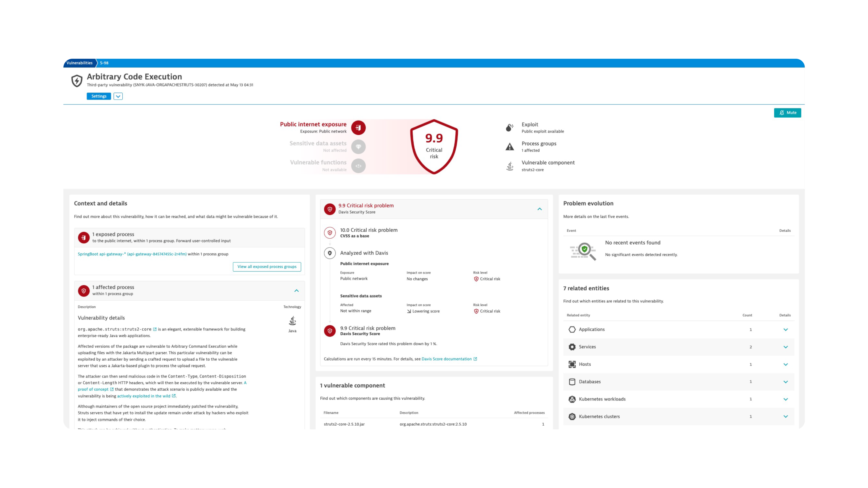This screenshot has width=868, height=488.
Task: Go to Vulnerabilities breadcrumb
Action: click(80, 63)
